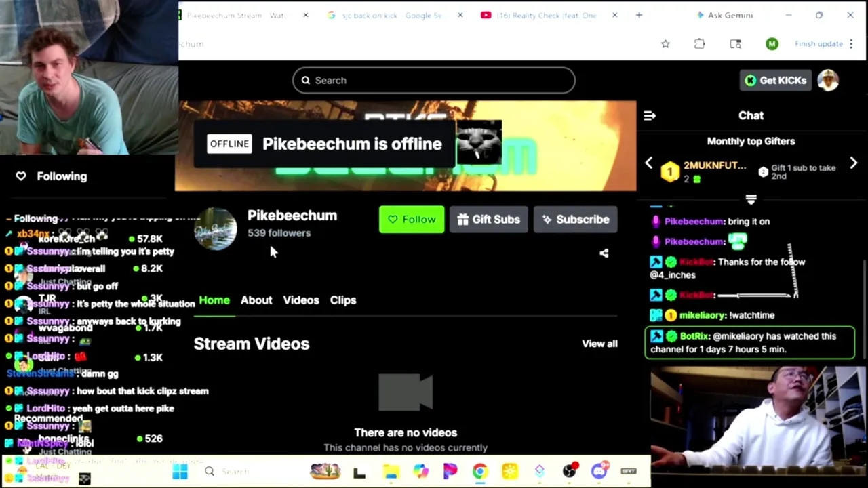
Task: Subscribe to Pikebeechum
Action: coord(576,220)
